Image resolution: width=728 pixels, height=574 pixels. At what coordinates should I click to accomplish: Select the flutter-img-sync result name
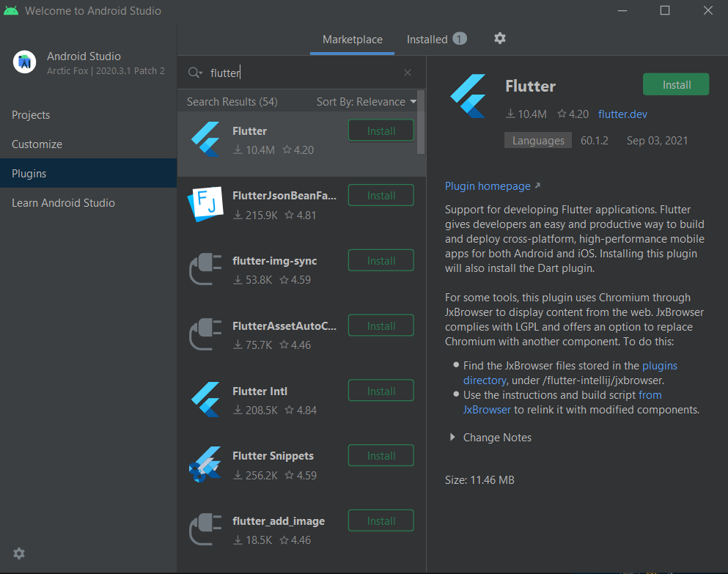click(274, 261)
